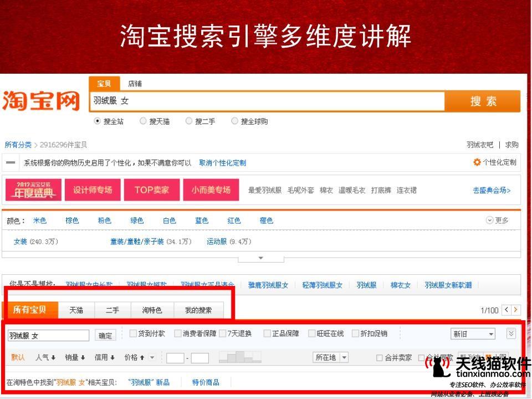The image size is (532, 399).
Task: Sort by 信用
Action: pyautogui.click(x=105, y=357)
